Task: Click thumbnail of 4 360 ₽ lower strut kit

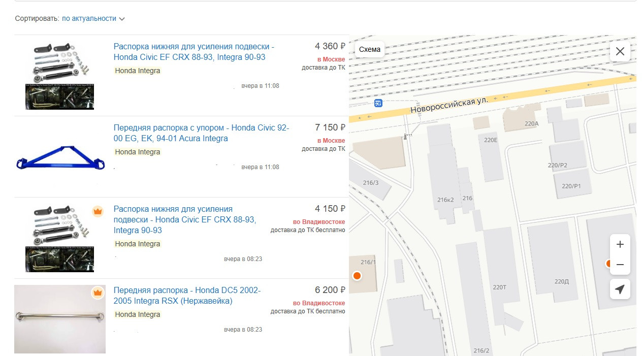Action: (60, 75)
